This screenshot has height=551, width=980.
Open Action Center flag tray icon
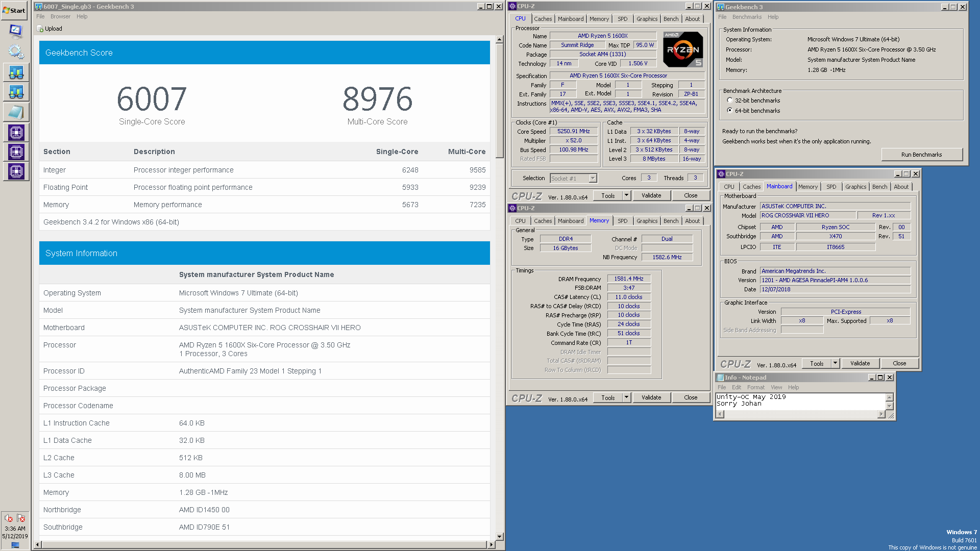coord(21,518)
